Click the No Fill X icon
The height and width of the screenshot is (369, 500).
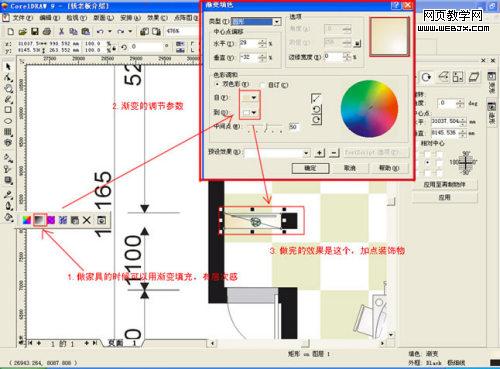click(x=87, y=220)
